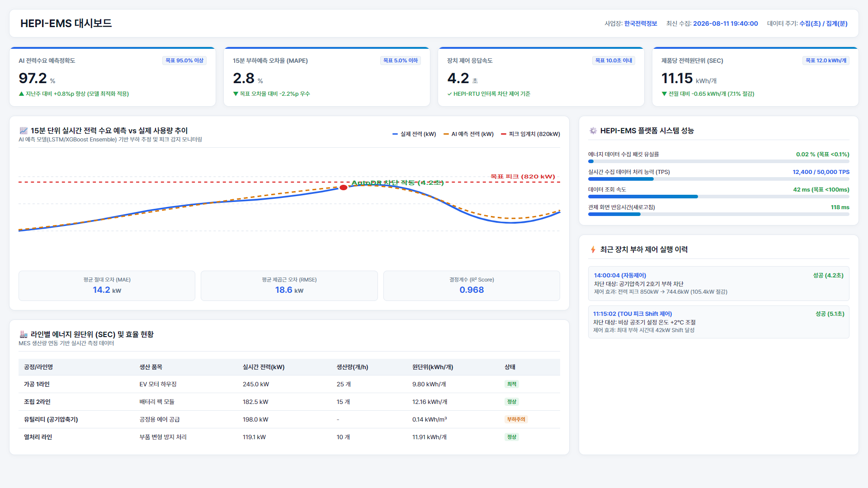Screen dimensions: 868x488
Task: Click the EV 모터 하우징 product cell
Action: tap(158, 385)
